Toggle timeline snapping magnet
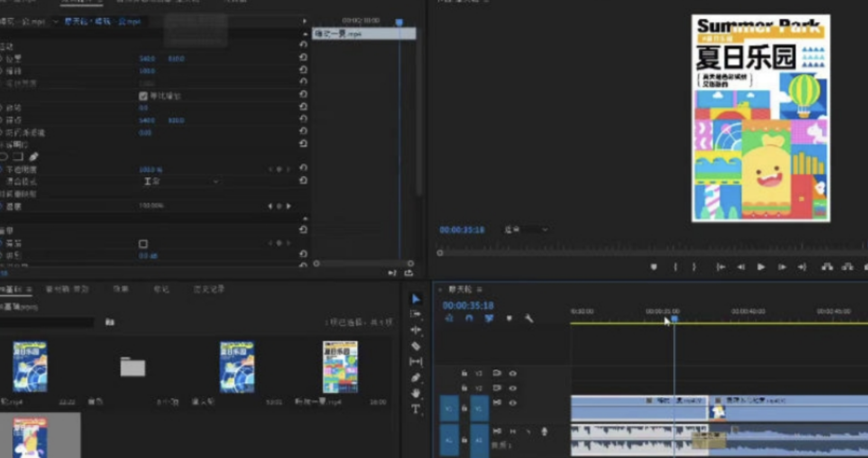Image resolution: width=868 pixels, height=458 pixels. 469,318
